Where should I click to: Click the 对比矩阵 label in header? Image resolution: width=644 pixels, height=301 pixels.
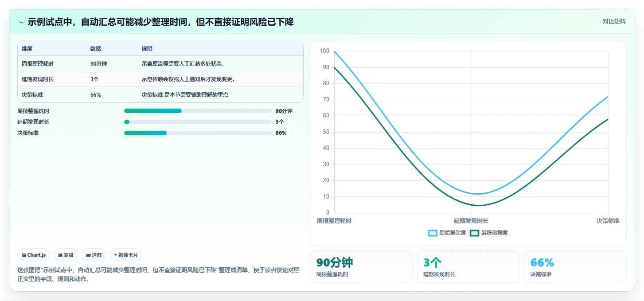(x=614, y=21)
